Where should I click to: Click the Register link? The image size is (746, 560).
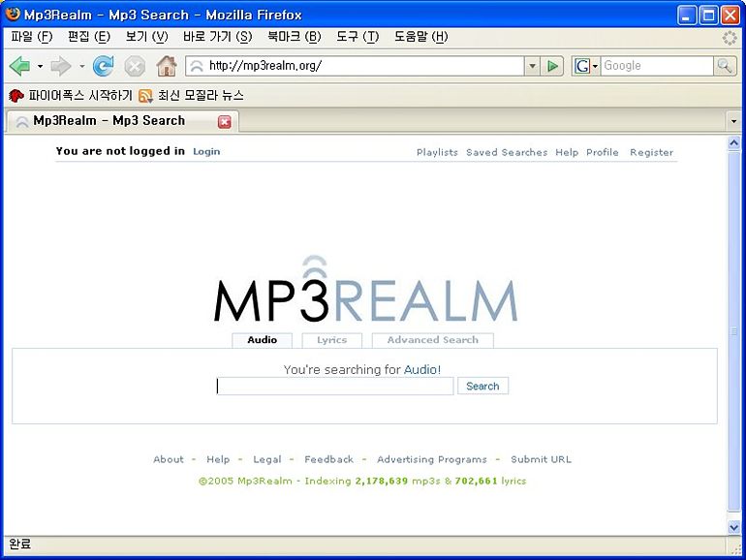tap(651, 152)
